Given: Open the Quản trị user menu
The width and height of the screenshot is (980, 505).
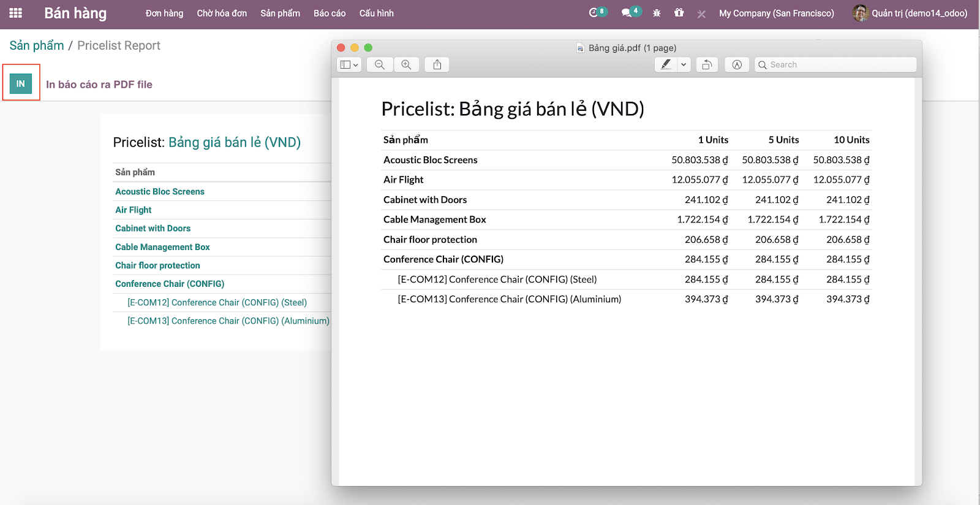Looking at the screenshot, I should point(910,13).
